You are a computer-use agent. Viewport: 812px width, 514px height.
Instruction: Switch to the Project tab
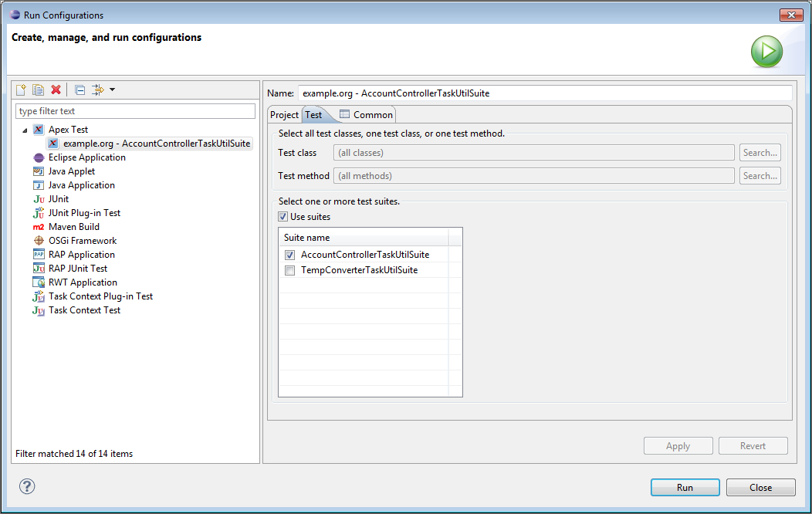click(284, 115)
